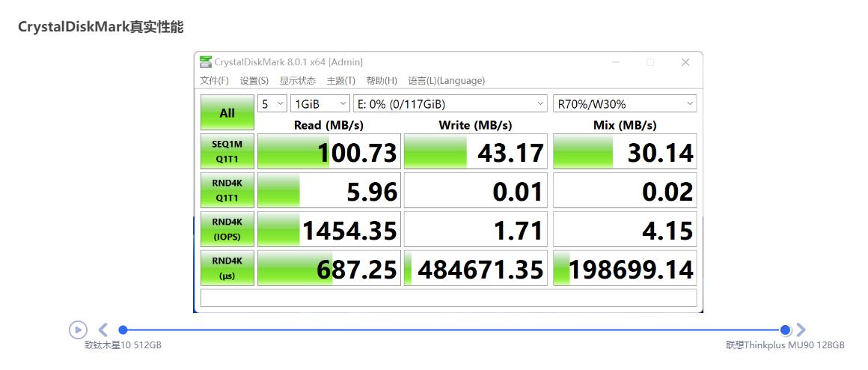
Task: Click the 687.25 latency read value
Action: point(329,268)
